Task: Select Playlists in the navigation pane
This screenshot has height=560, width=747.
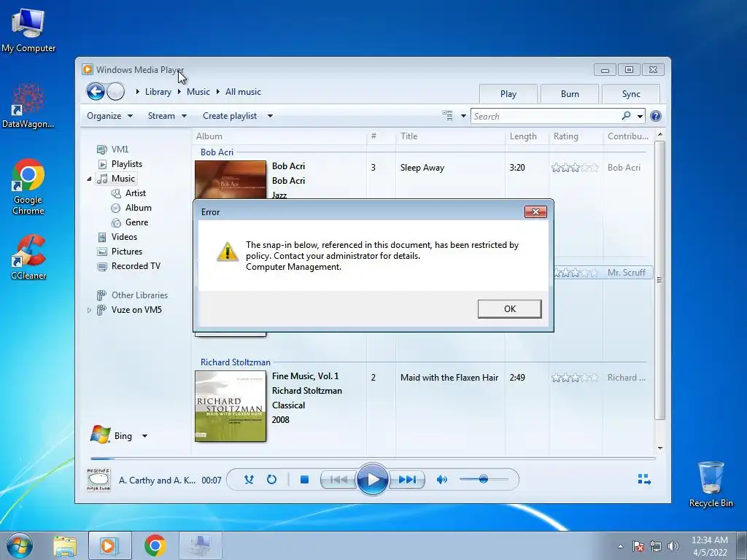Action: tap(120, 164)
